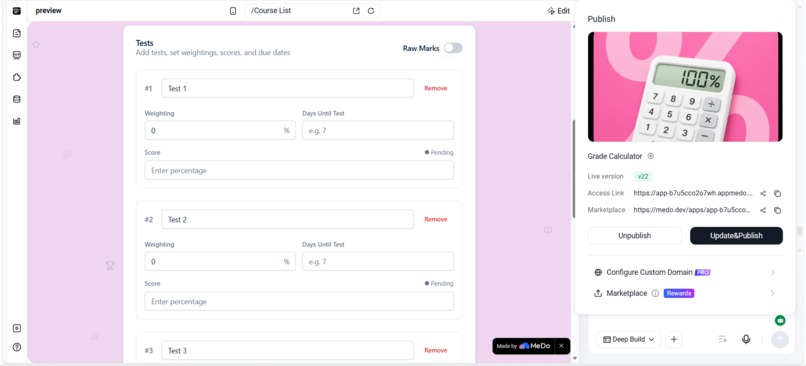The width and height of the screenshot is (806, 366).
Task: Toggle the Raw Marks switch
Action: (453, 48)
